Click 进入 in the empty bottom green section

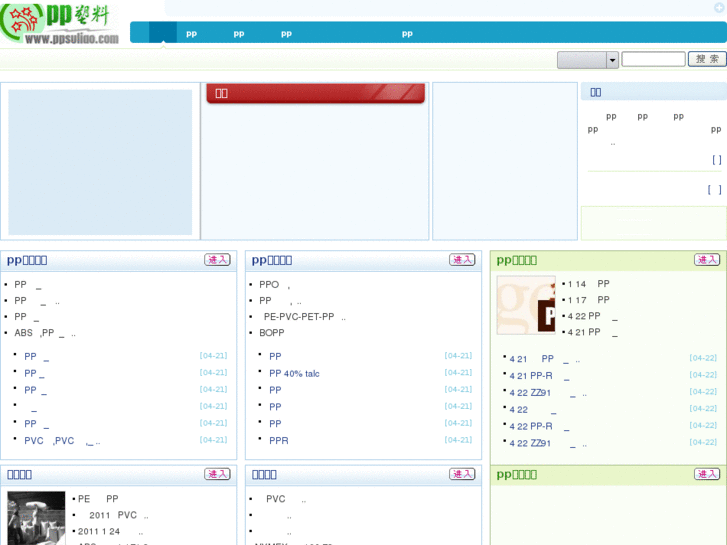[x=707, y=474]
